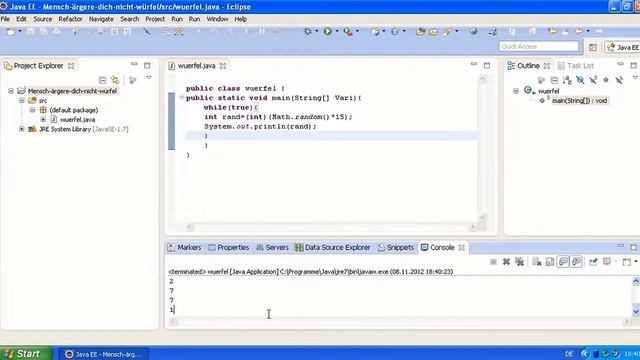Collapse the wuerfel class in Outline
The image size is (640, 360).
[516, 91]
